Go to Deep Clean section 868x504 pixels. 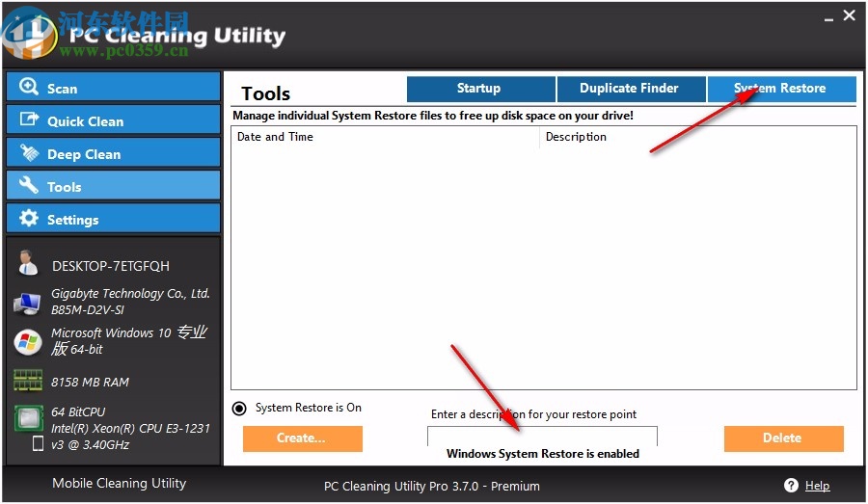[113, 152]
